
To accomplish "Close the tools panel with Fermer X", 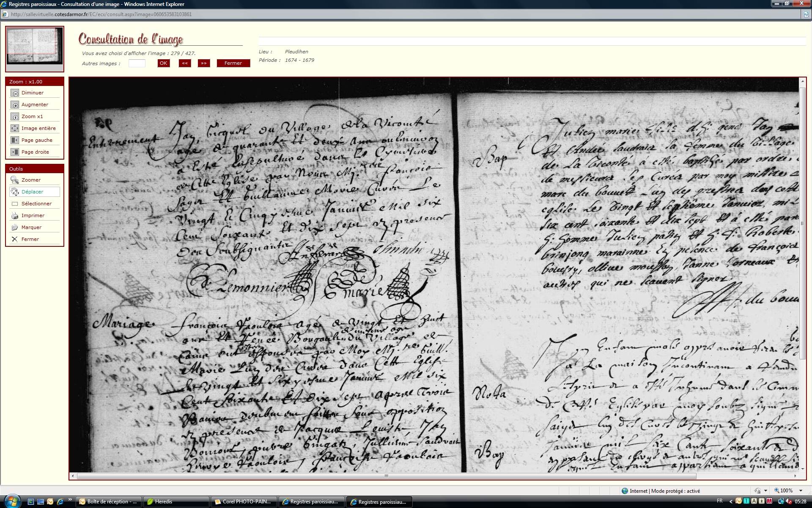I will click(x=15, y=239).
